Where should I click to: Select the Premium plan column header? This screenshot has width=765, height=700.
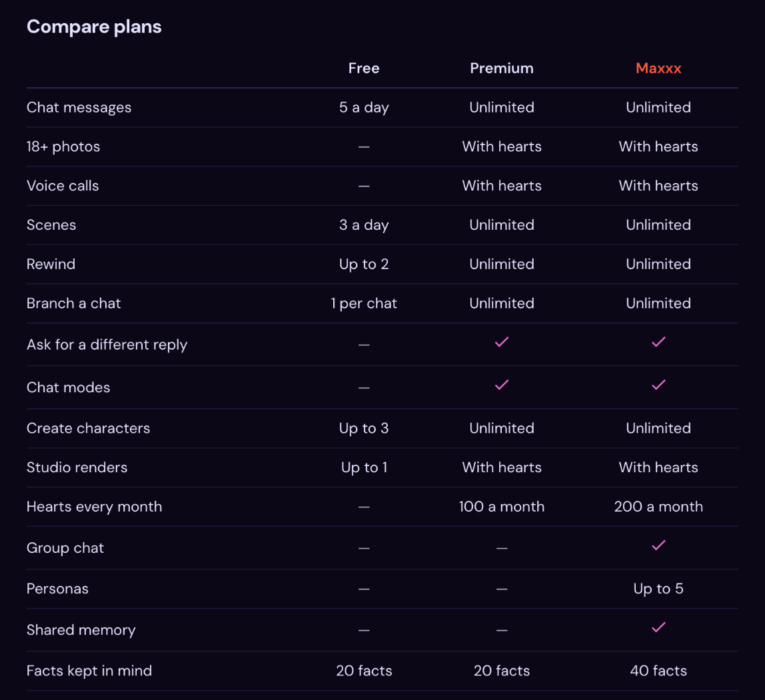click(x=502, y=68)
